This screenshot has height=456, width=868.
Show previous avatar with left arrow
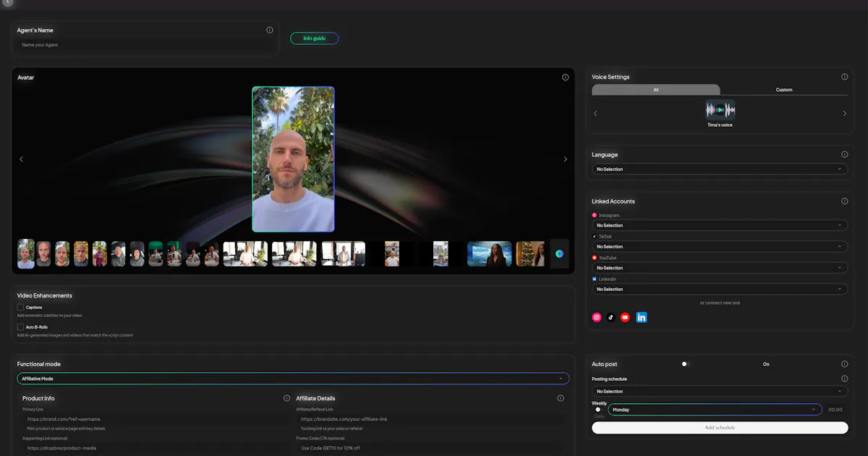click(x=21, y=159)
